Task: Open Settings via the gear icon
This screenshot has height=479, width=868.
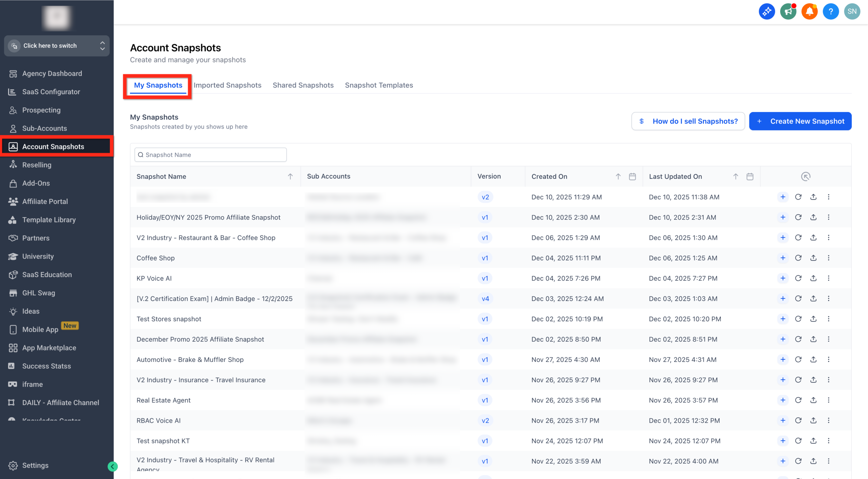Action: click(x=14, y=465)
